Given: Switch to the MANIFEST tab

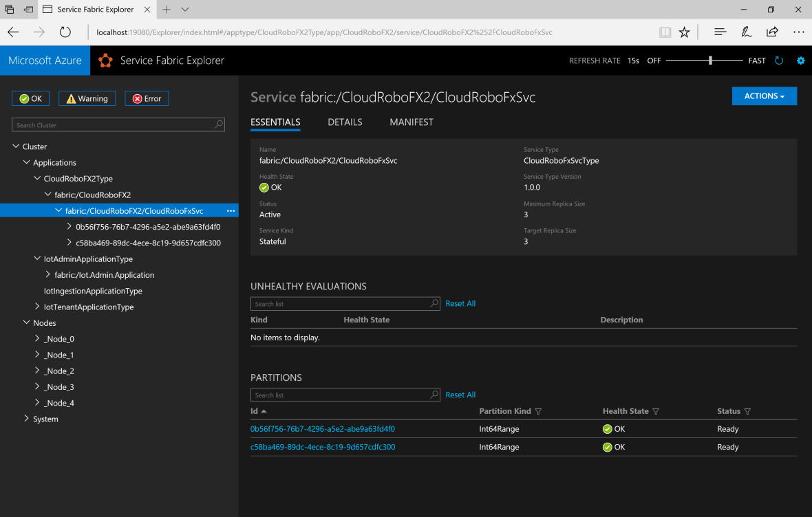Looking at the screenshot, I should coord(412,122).
